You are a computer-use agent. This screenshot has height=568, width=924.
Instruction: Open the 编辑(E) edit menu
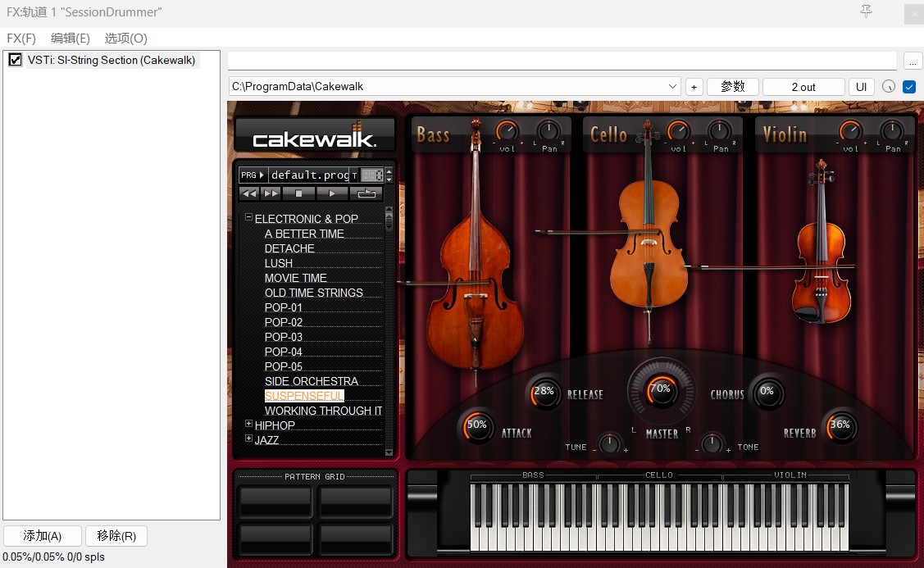[71, 39]
